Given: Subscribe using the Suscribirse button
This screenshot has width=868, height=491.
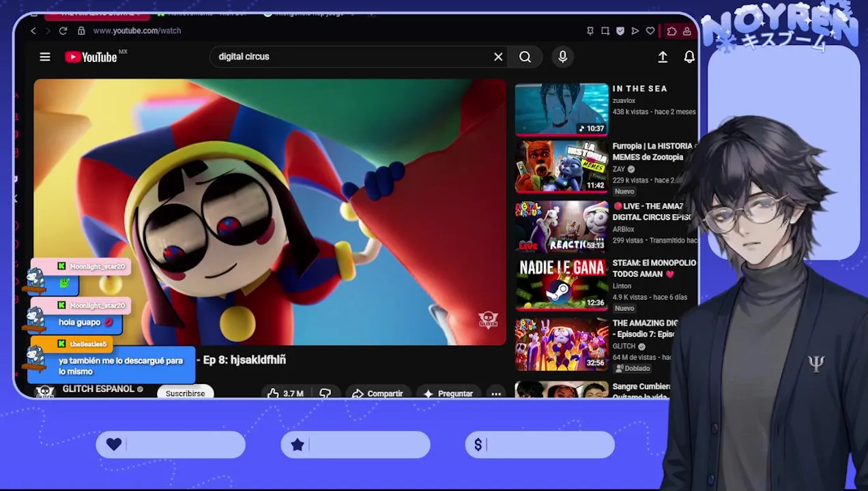Looking at the screenshot, I should 185,393.
